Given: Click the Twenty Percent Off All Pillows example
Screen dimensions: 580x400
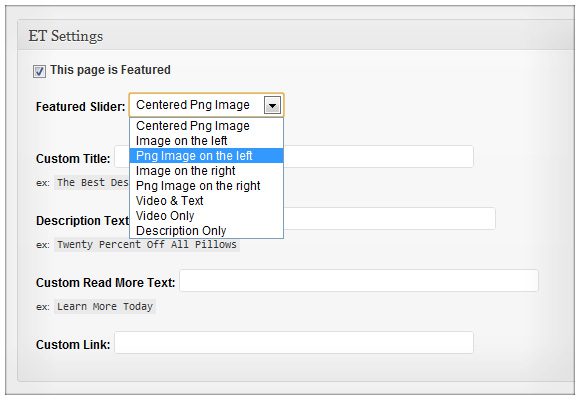Looking at the screenshot, I should click(x=147, y=245).
